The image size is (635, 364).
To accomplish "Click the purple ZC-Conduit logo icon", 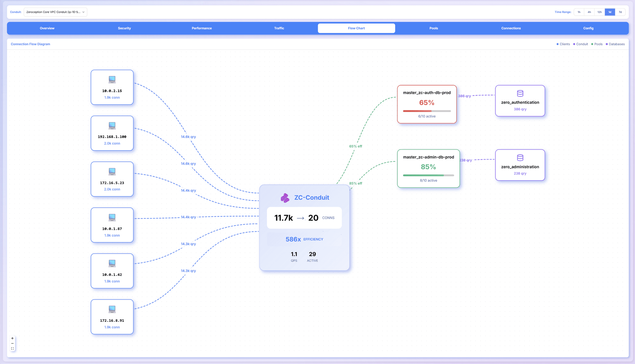I will click(x=285, y=198).
